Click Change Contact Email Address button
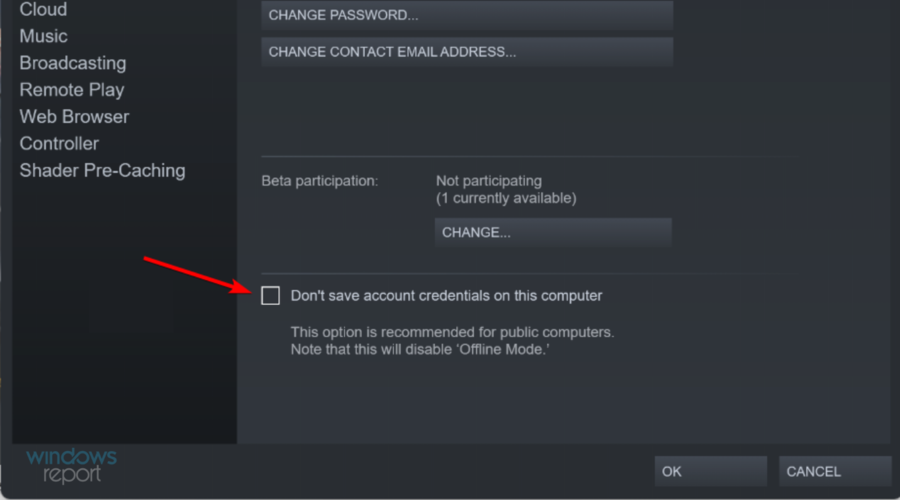This screenshot has height=500, width=900. (467, 52)
